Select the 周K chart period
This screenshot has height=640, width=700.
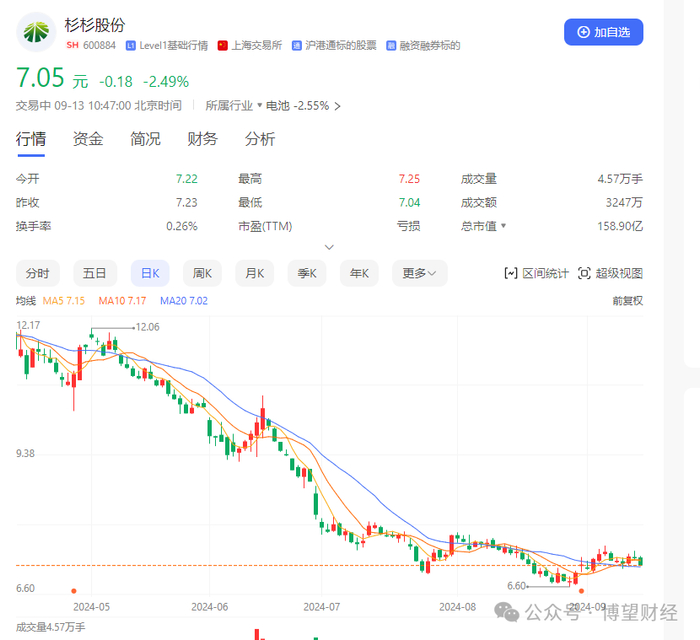[x=202, y=273]
